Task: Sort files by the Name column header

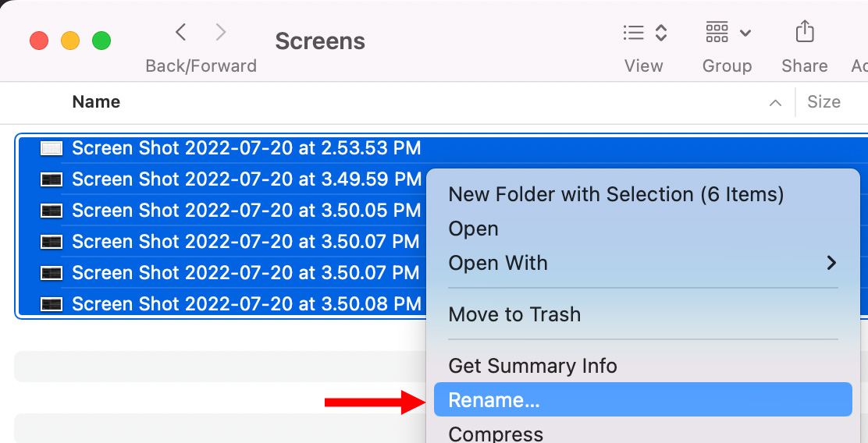Action: pyautogui.click(x=96, y=101)
